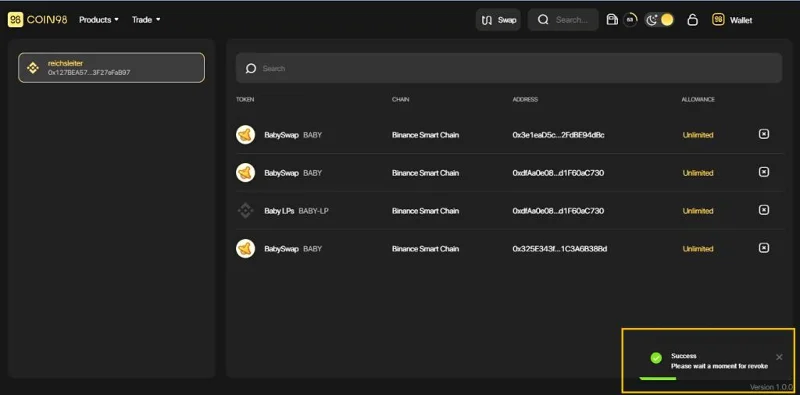Image resolution: width=800 pixels, height=395 pixels.
Task: Click the green Success checkmark icon
Action: [656, 358]
